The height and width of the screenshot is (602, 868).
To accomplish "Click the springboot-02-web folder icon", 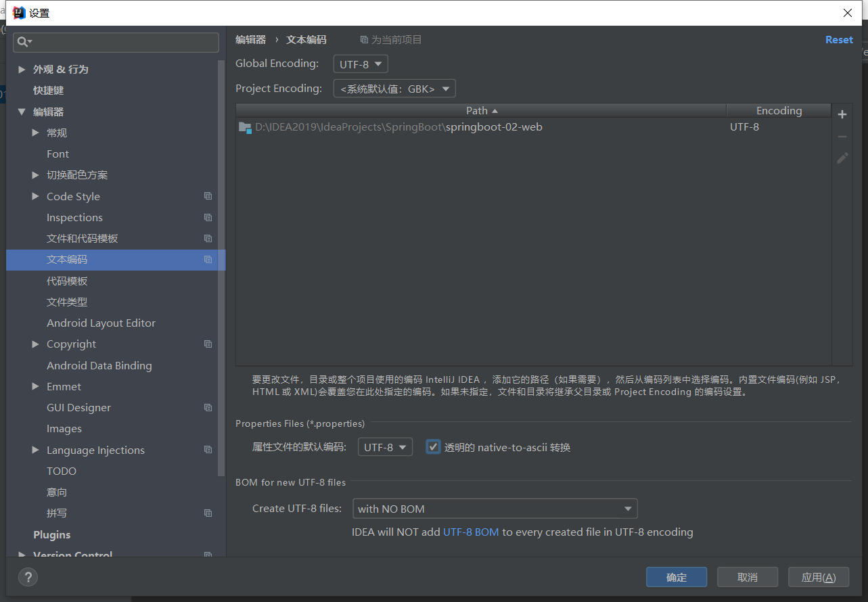I will click(x=245, y=127).
